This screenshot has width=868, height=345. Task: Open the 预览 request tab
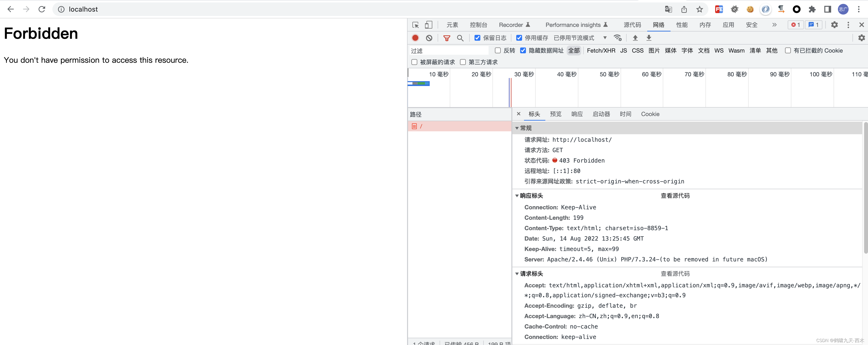[556, 114]
